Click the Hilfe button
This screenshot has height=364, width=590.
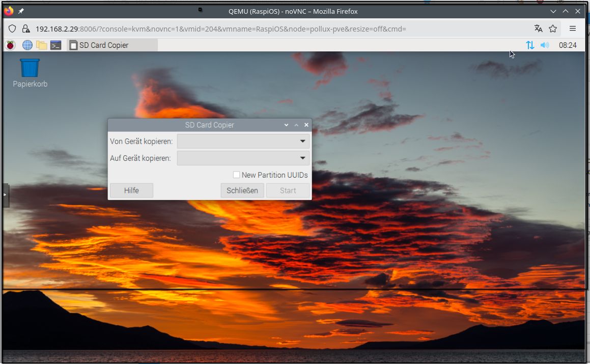131,190
